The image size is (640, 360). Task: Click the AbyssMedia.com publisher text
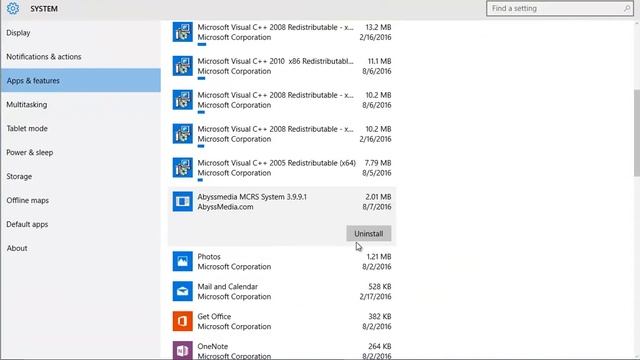click(225, 207)
